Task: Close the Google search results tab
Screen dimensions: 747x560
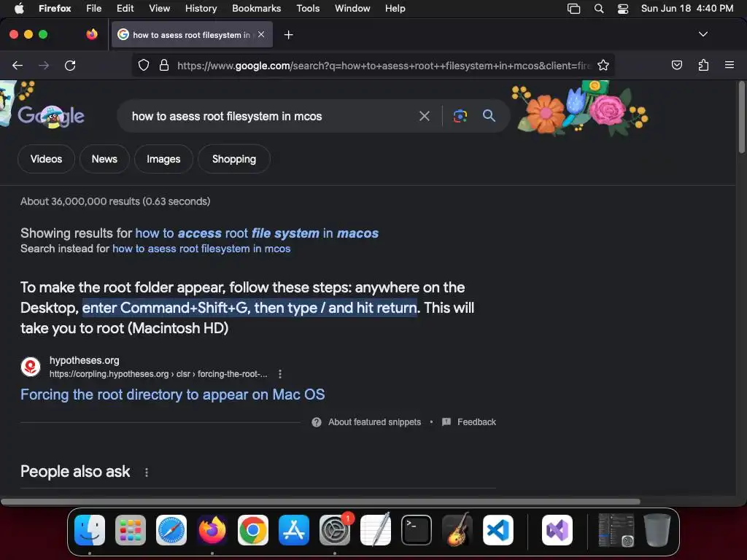Action: pos(261,34)
